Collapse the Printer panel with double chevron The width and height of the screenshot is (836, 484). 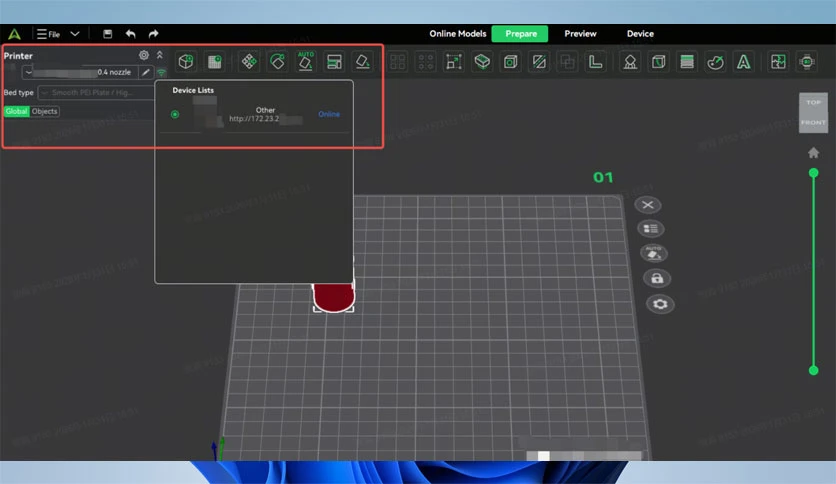(x=159, y=55)
